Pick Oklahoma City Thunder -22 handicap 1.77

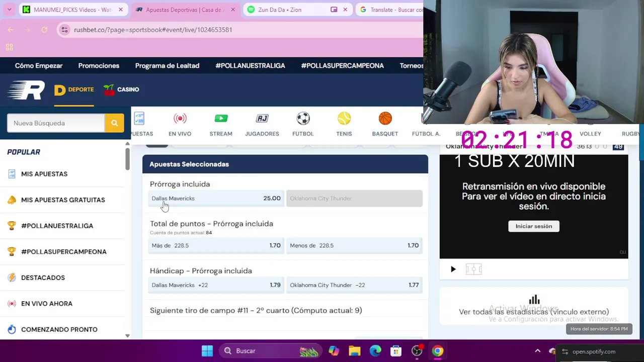pos(354,285)
